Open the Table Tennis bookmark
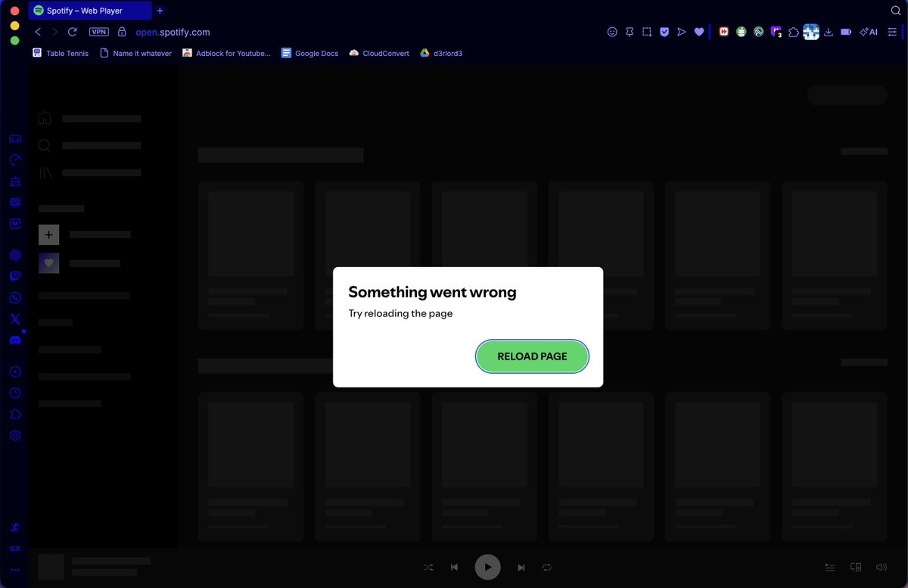The height and width of the screenshot is (588, 908). [x=61, y=53]
